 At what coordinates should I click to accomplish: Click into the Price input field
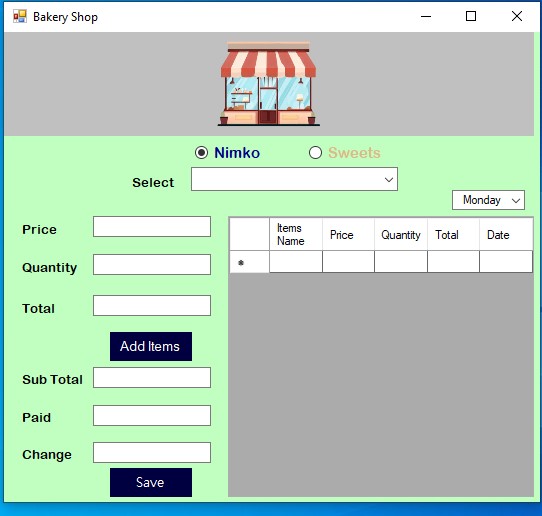coord(152,227)
